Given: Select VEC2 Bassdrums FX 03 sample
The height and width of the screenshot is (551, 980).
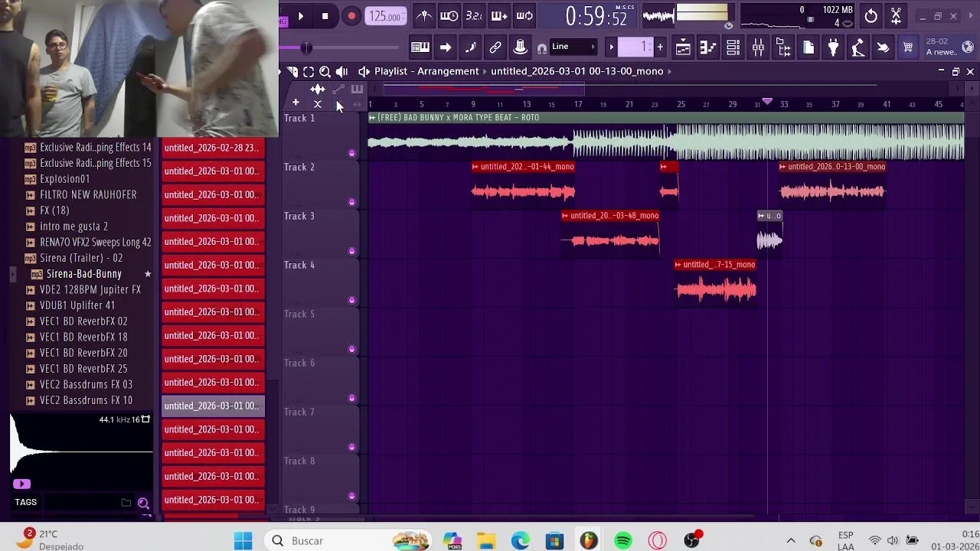Looking at the screenshot, I should [86, 384].
